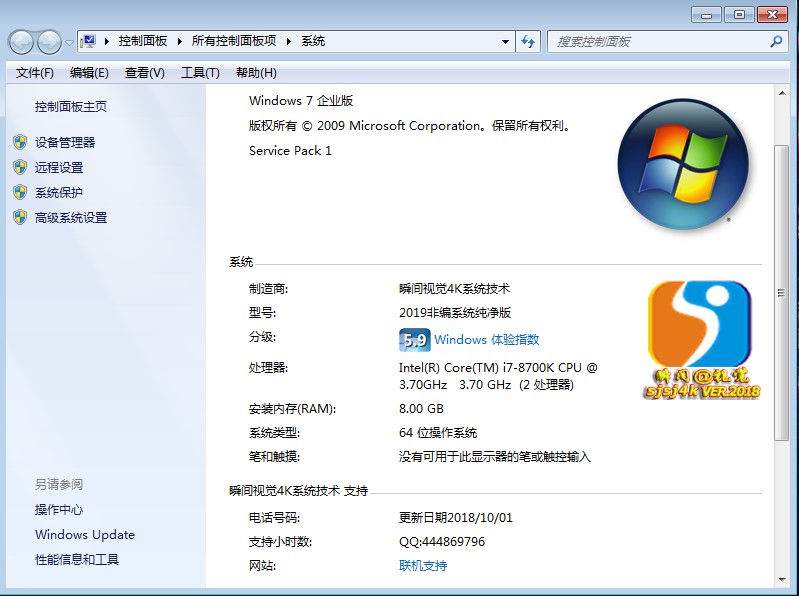
Task: Click the 瞬间视觉4K系统技术 manufacturer value
Action: 454,289
